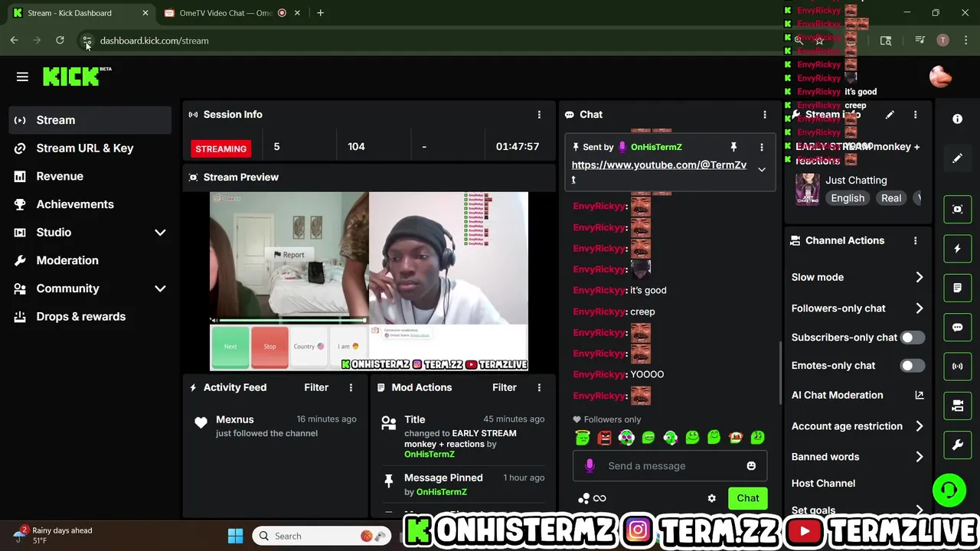Open the user profile avatar menu
The width and height of the screenshot is (980, 551).
(x=940, y=77)
